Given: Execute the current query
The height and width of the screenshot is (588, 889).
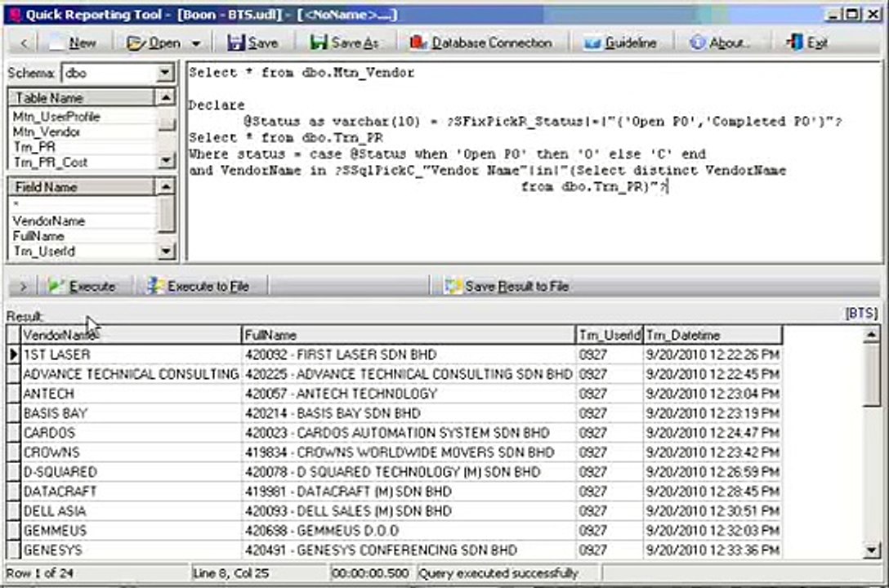Looking at the screenshot, I should tap(83, 286).
